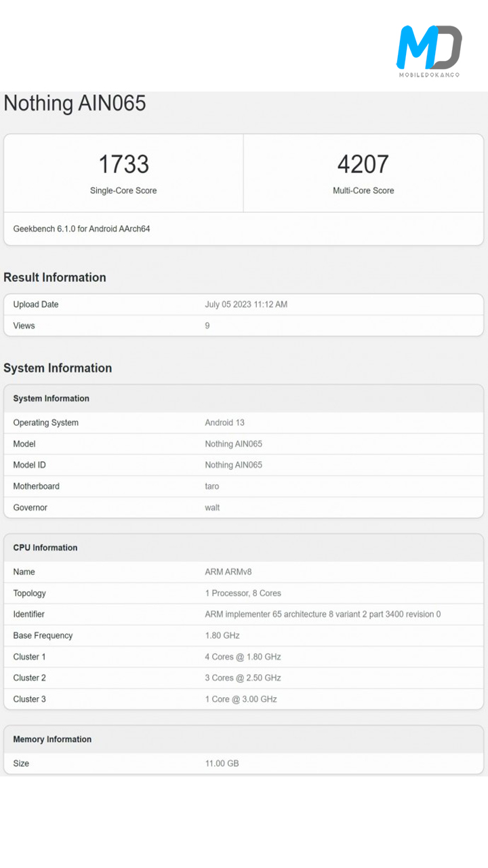Click the Nothing AIN065 page title
Screen dimensions: 488x868
[x=75, y=103]
